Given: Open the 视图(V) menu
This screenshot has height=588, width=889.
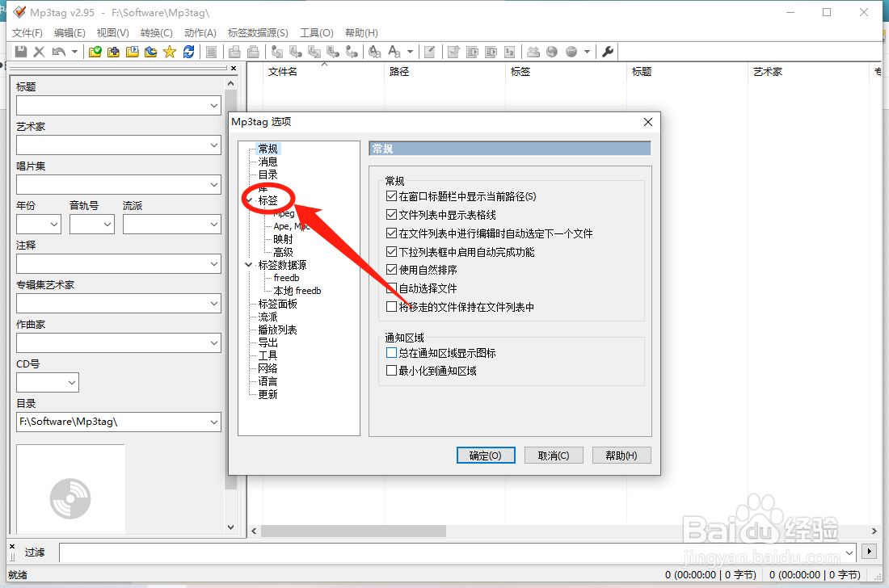Looking at the screenshot, I should coord(112,33).
